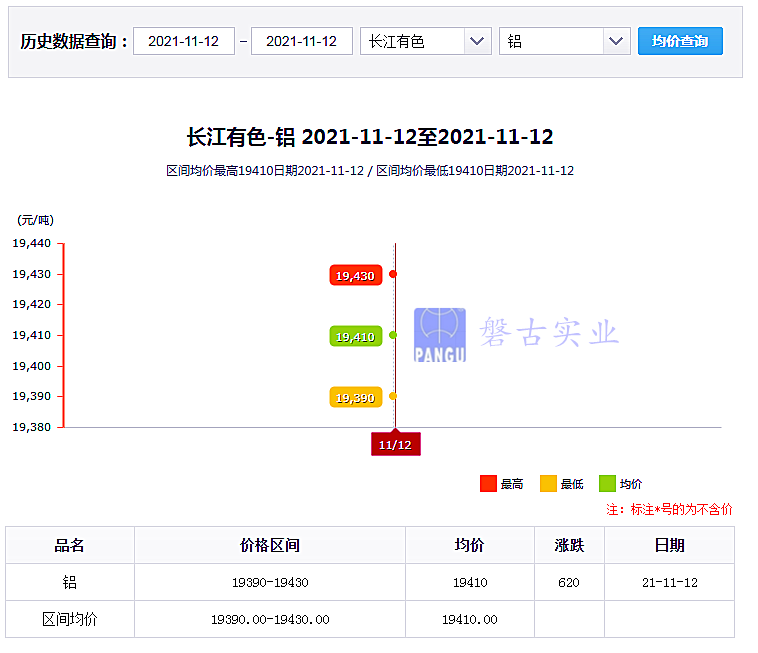
Task: Click the start date field 2021-11-12
Action: point(184,41)
